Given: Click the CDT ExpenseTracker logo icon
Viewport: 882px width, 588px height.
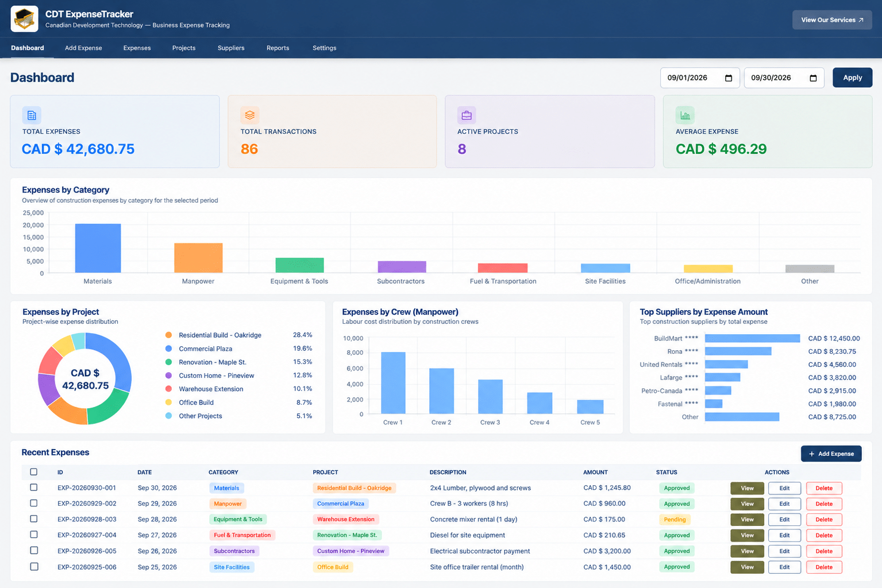Looking at the screenshot, I should 24,19.
